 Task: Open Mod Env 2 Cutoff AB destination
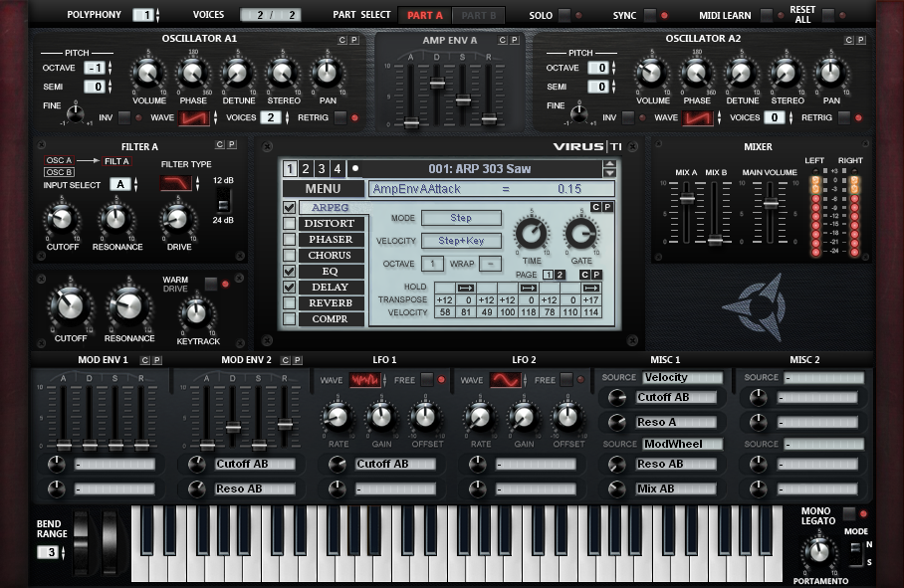(x=255, y=465)
